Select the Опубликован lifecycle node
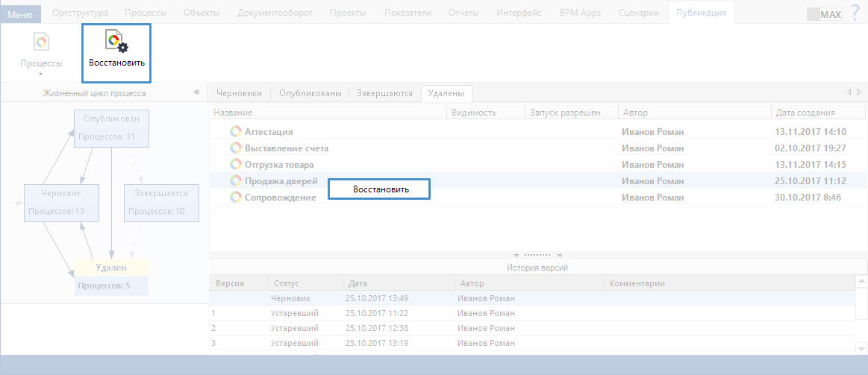868x375 pixels. [112, 127]
